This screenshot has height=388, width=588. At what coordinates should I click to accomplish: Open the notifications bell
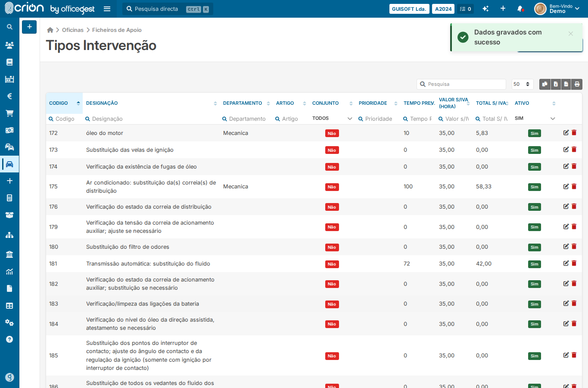coord(520,9)
